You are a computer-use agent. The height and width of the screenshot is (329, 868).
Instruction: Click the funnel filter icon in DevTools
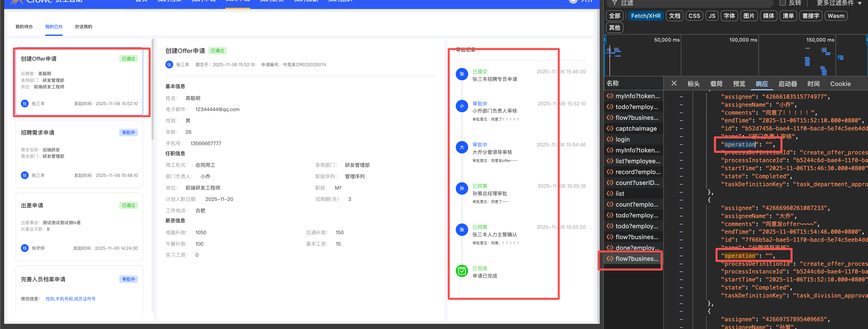(x=615, y=3)
